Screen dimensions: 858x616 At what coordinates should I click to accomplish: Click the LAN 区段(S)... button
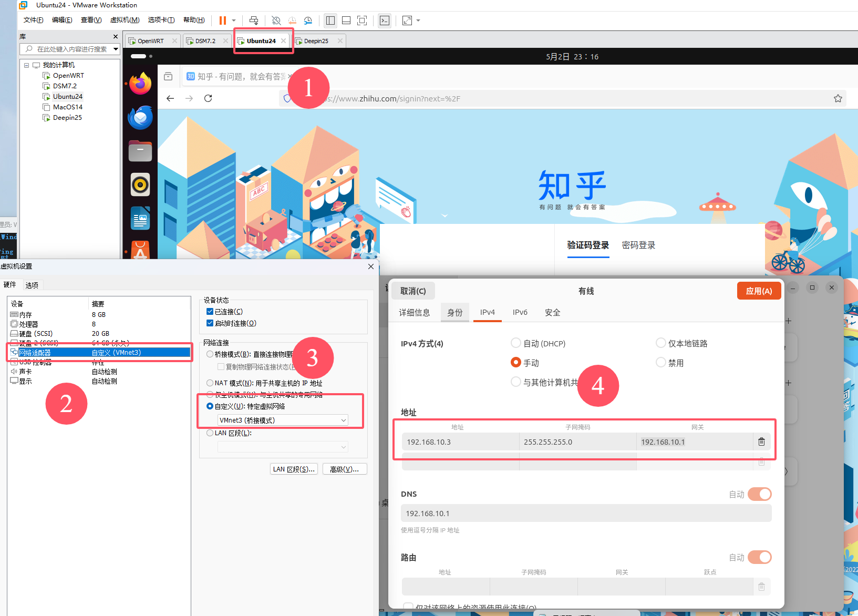(x=294, y=469)
